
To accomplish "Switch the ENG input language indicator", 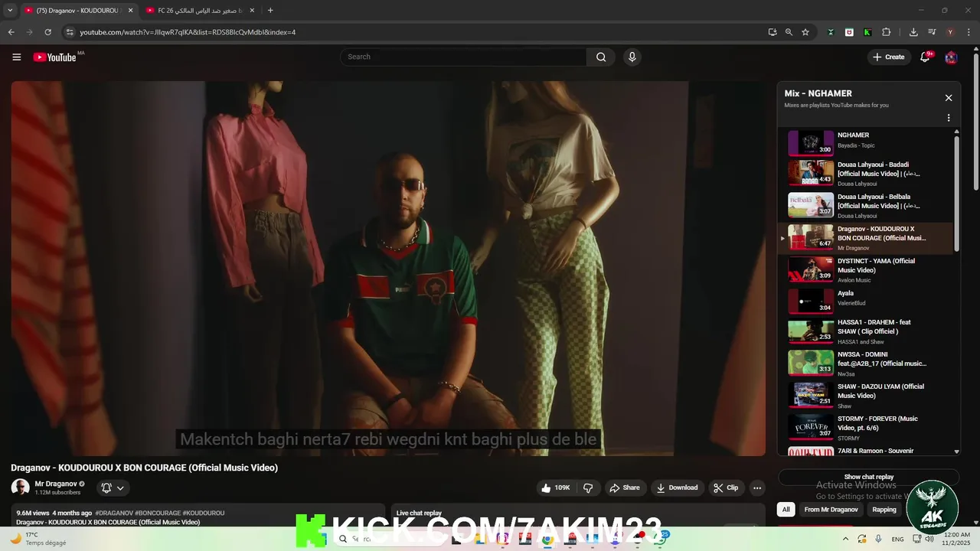I will (x=897, y=539).
